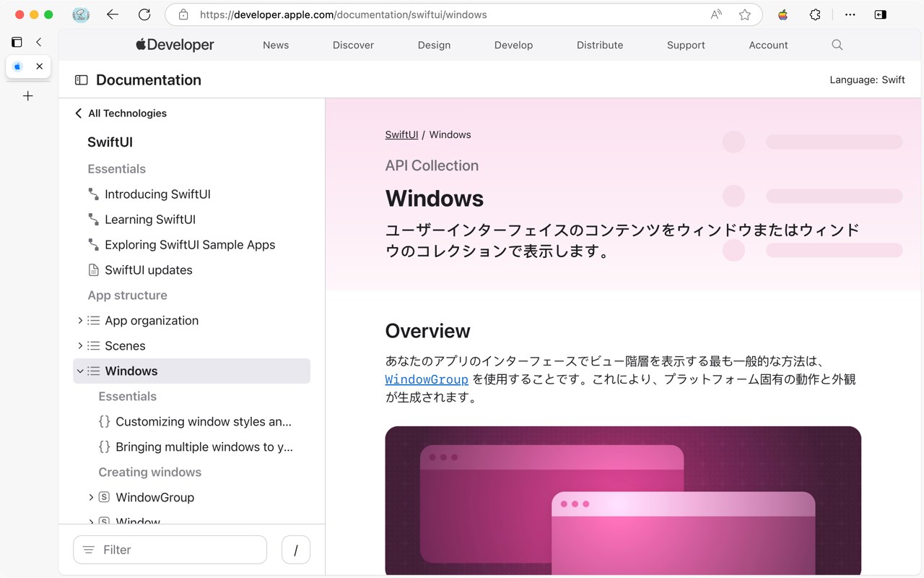Open Bringing multiple windows to your app

click(204, 447)
